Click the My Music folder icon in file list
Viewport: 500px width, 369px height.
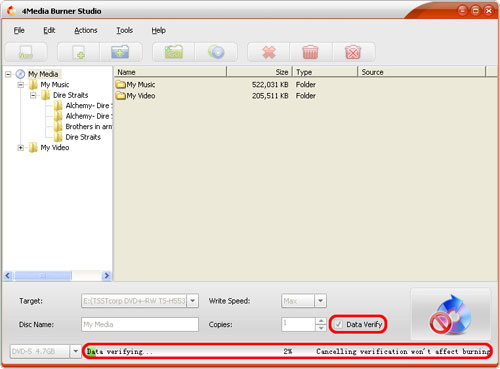tap(120, 84)
